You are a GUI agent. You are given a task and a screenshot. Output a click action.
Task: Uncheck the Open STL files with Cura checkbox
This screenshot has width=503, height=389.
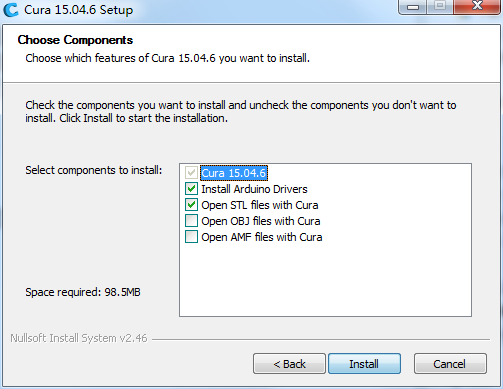click(x=191, y=205)
